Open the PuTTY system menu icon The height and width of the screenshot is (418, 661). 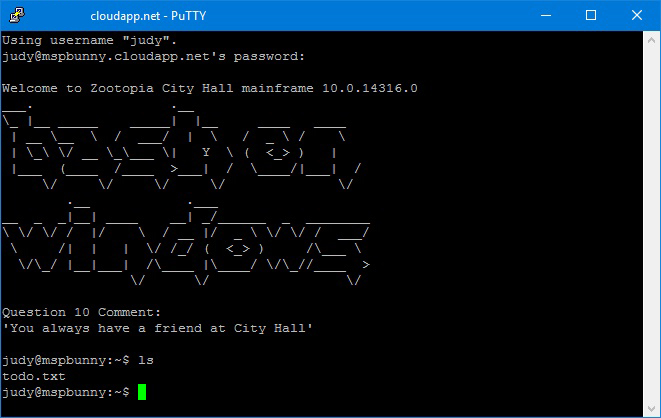(x=17, y=15)
